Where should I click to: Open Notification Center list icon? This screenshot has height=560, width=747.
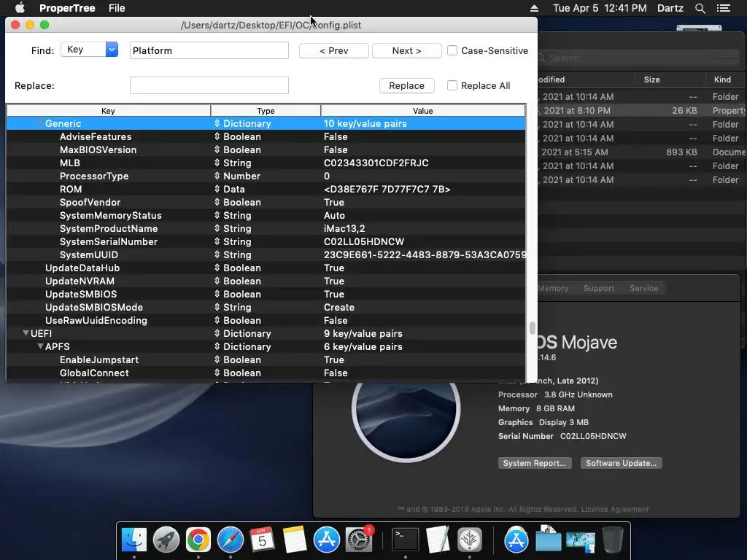pos(724,8)
